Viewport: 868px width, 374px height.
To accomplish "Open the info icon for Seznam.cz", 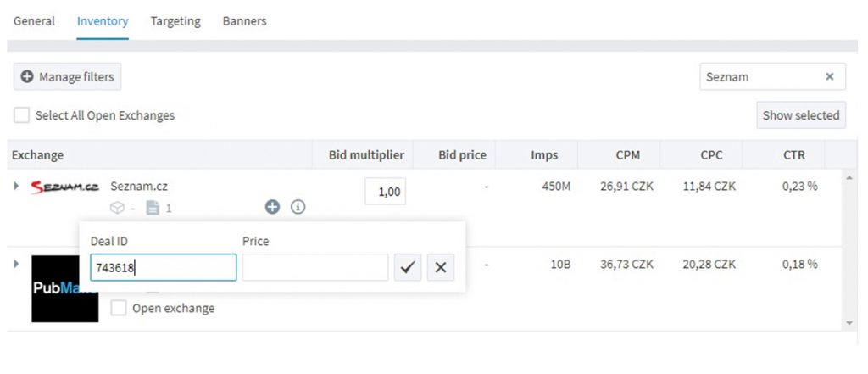I will pos(298,207).
